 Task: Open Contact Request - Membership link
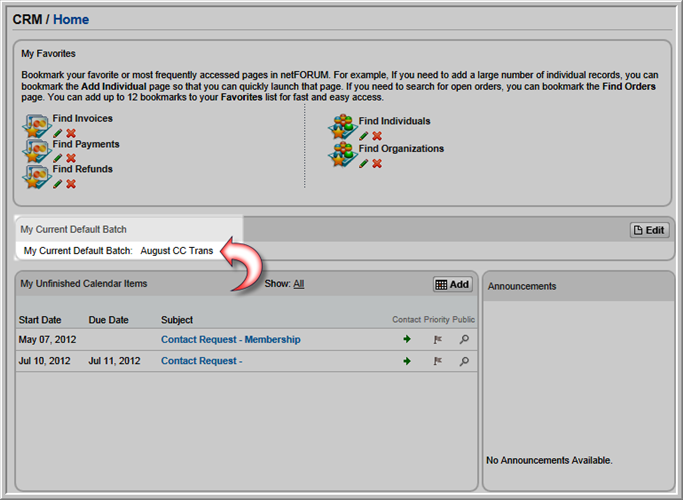[231, 339]
